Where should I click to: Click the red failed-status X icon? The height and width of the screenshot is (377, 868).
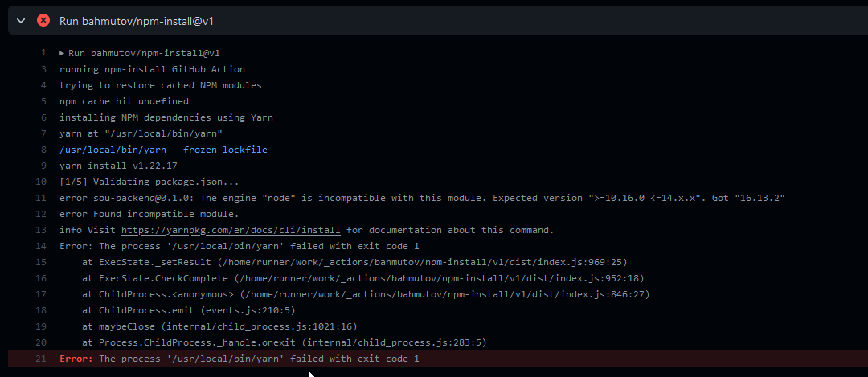pyautogui.click(x=43, y=20)
